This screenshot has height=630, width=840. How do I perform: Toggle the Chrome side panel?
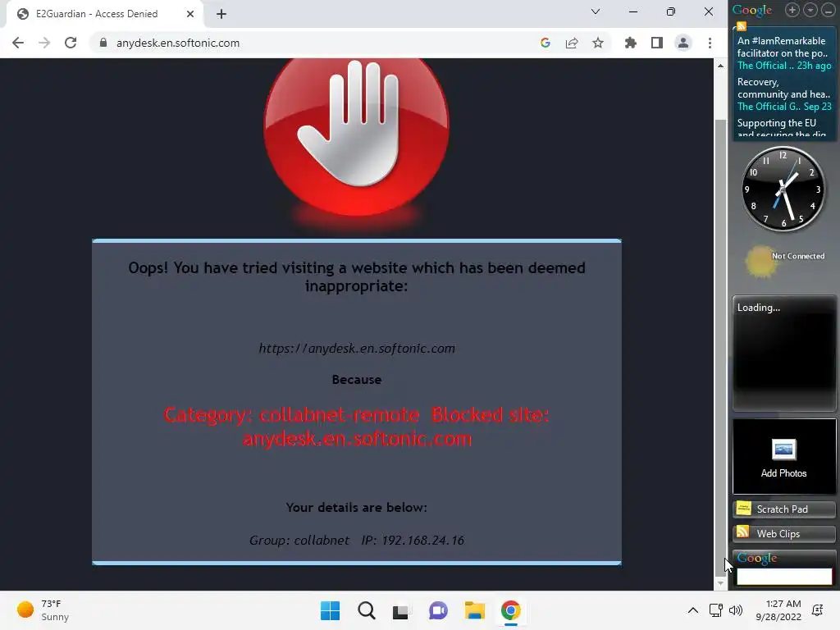click(x=657, y=43)
